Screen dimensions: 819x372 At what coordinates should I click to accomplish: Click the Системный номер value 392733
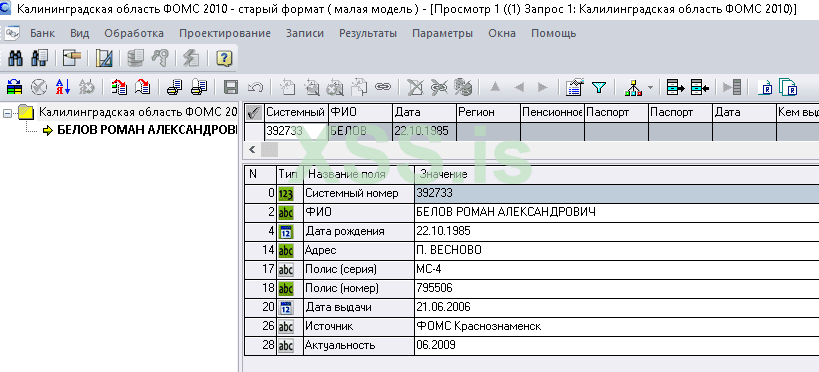tap(616, 193)
